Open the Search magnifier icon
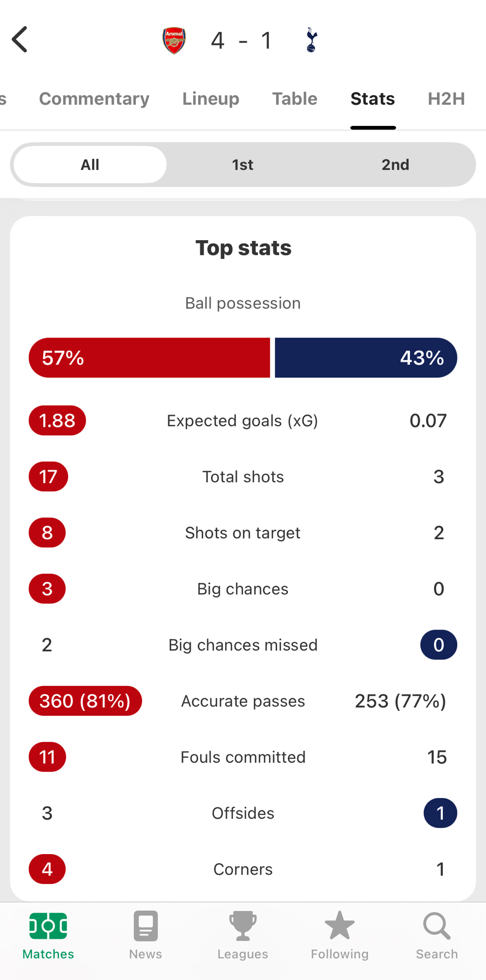 pos(436,926)
